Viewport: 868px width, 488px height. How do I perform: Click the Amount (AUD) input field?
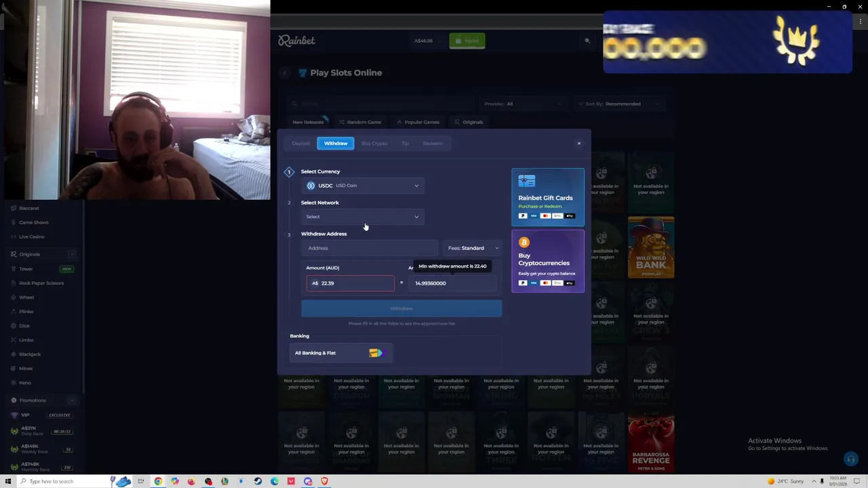[350, 283]
